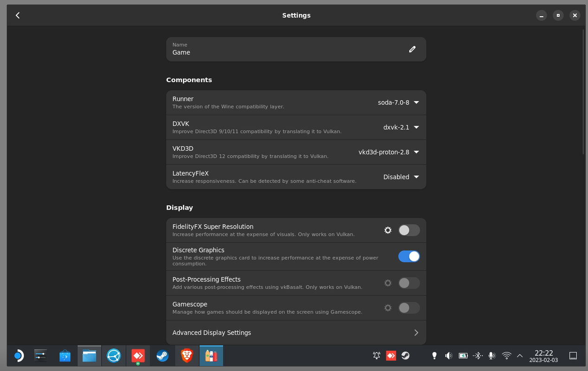The height and width of the screenshot is (371, 588).
Task: Click Steam icon in system tray
Action: pyautogui.click(x=406, y=356)
